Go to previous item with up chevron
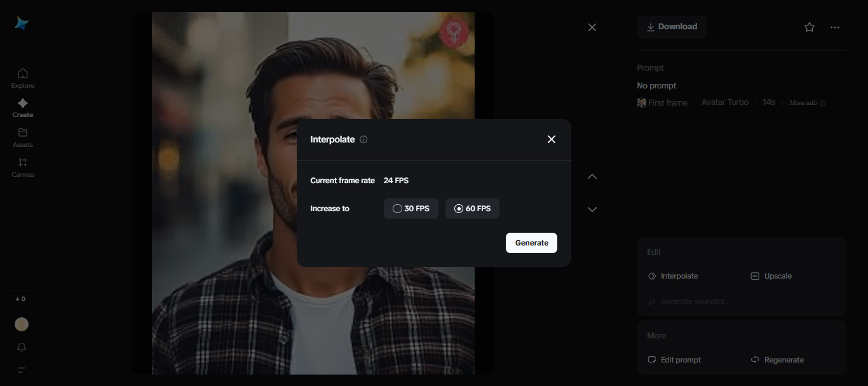Viewport: 868px width, 386px height. [592, 177]
